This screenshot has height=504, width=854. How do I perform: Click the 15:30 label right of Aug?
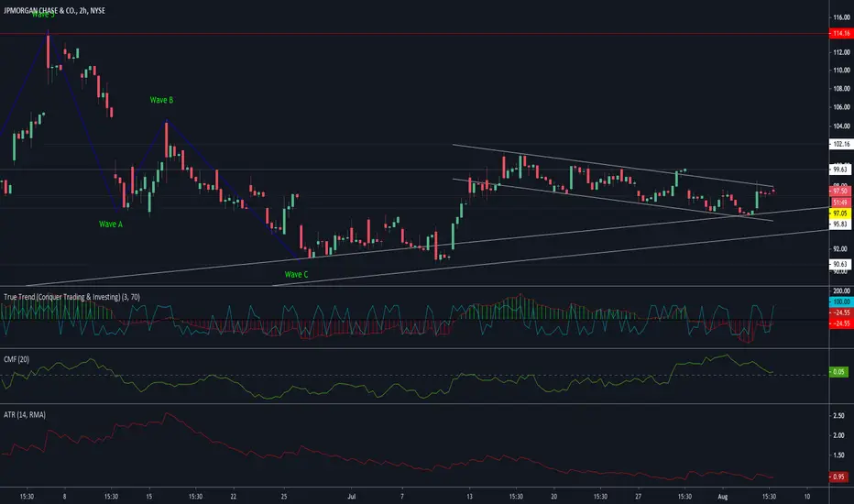click(769, 497)
